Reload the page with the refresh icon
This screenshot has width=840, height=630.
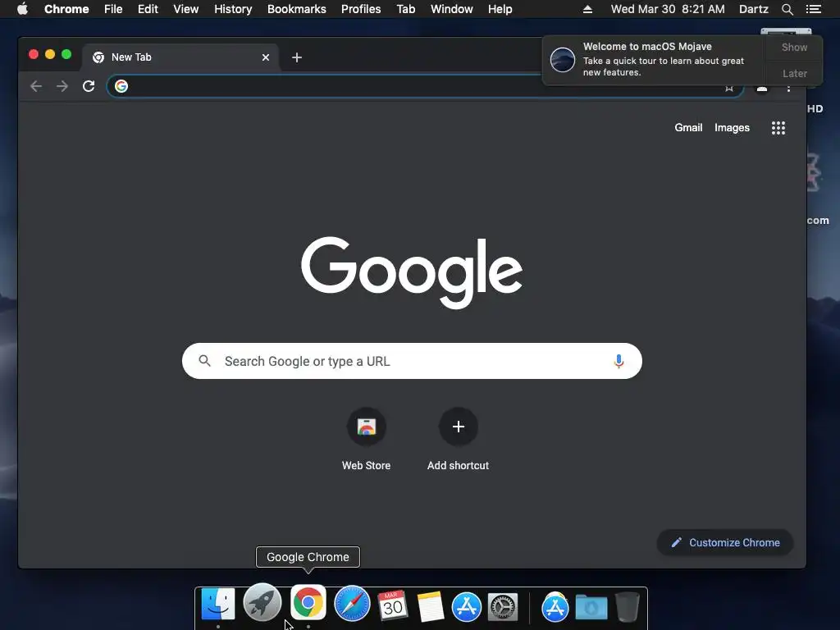89,86
